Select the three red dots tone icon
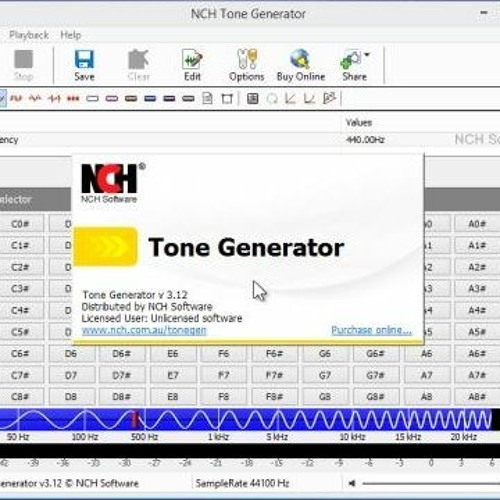 point(73,98)
